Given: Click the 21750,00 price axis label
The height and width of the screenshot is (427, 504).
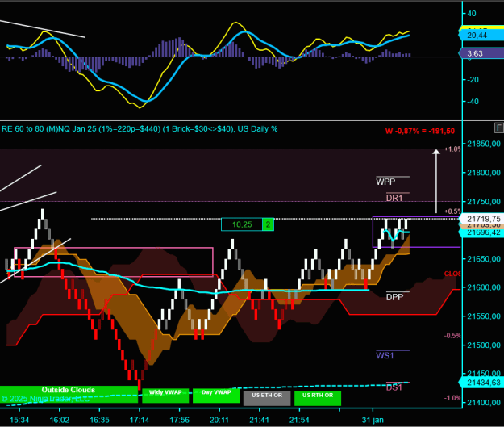Looking at the screenshot, I should (x=484, y=202).
